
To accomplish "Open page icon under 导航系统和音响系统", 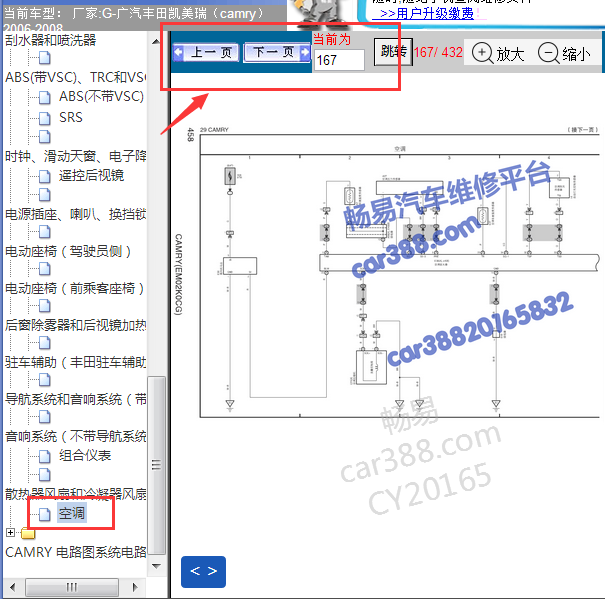I will pyautogui.click(x=45, y=417).
